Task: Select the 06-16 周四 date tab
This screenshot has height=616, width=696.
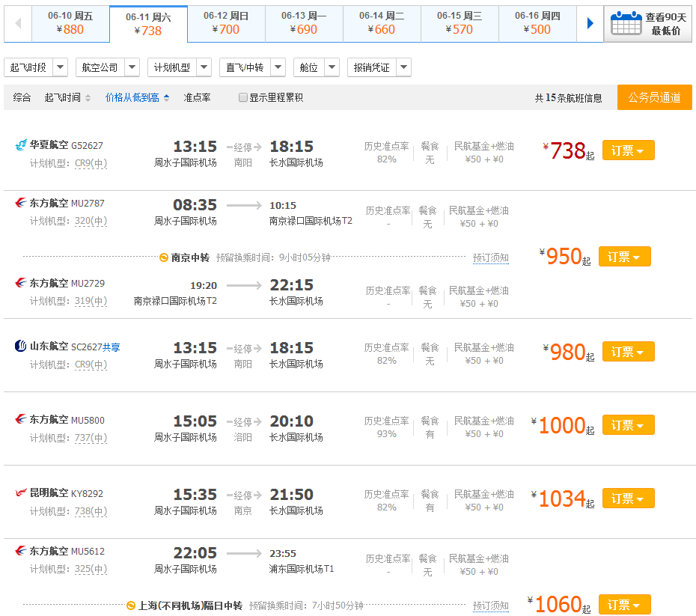Action: click(537, 23)
